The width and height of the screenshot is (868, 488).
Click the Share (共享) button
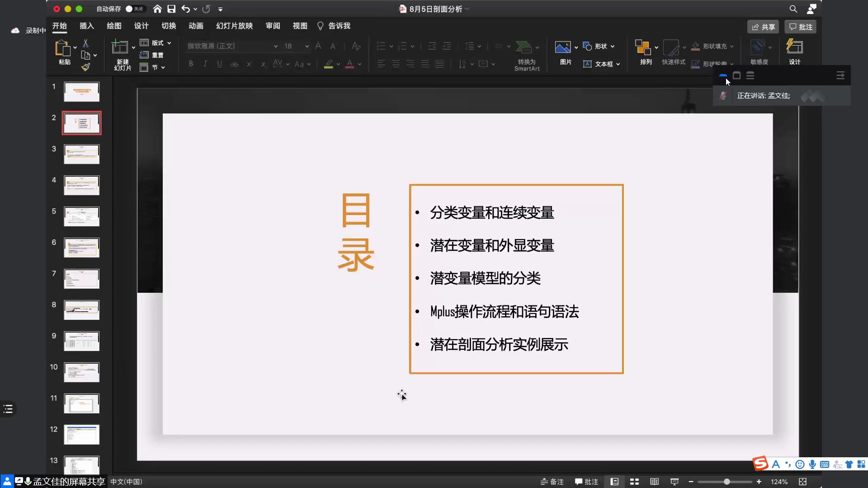pyautogui.click(x=763, y=27)
